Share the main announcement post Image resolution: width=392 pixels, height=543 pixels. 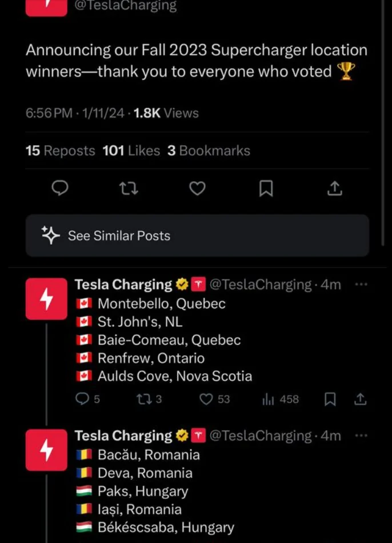335,188
